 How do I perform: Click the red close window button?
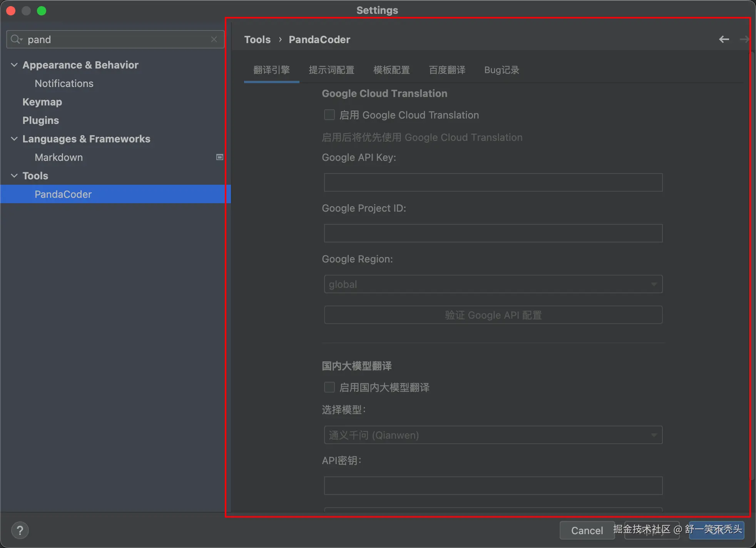(11, 11)
